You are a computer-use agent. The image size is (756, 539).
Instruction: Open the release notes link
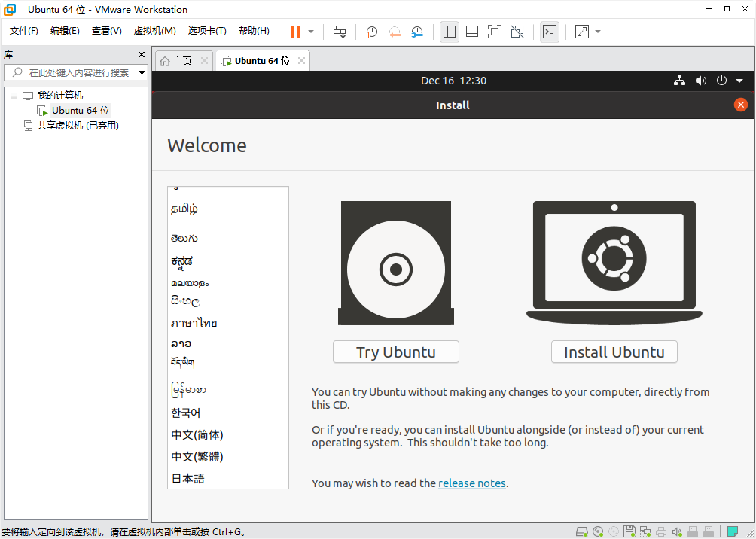pos(472,483)
